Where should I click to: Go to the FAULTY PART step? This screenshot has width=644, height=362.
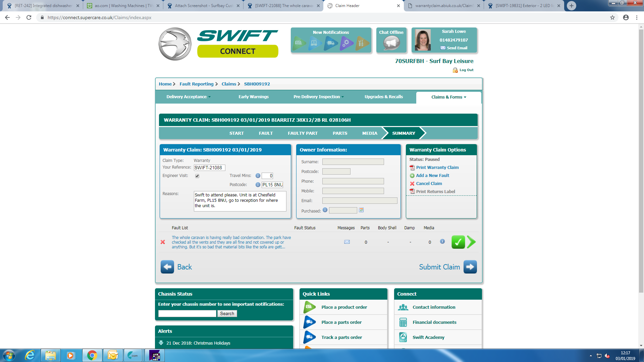point(303,133)
